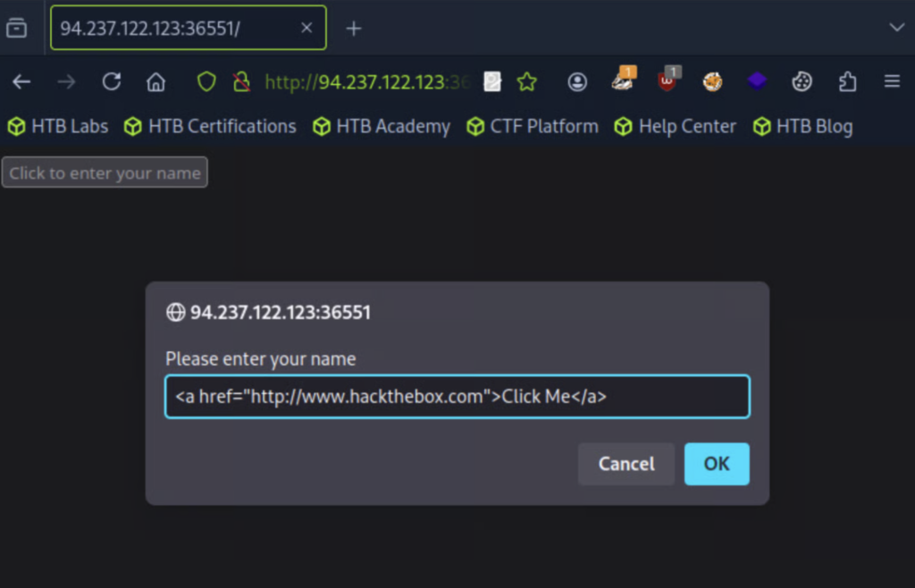Click the name field containing the payload
This screenshot has width=915, height=588.
click(x=457, y=396)
